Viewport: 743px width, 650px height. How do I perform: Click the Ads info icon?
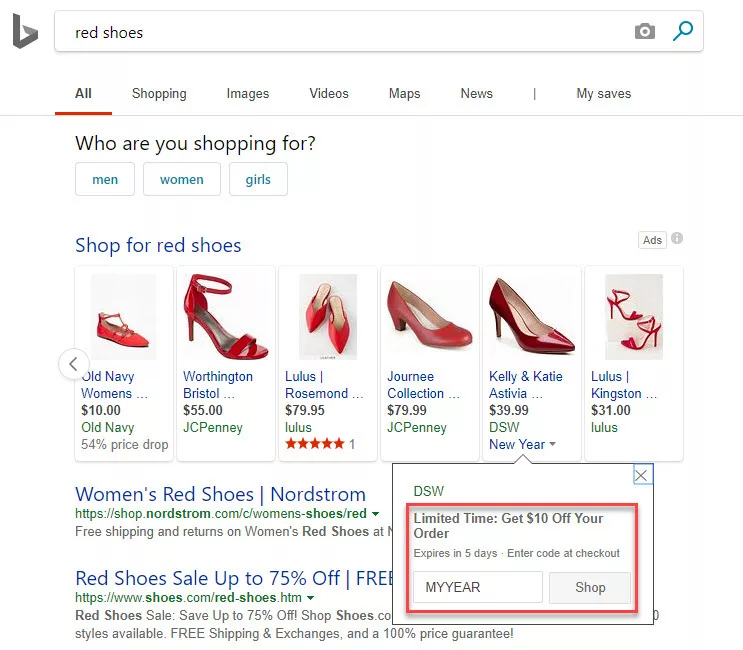pyautogui.click(x=677, y=238)
